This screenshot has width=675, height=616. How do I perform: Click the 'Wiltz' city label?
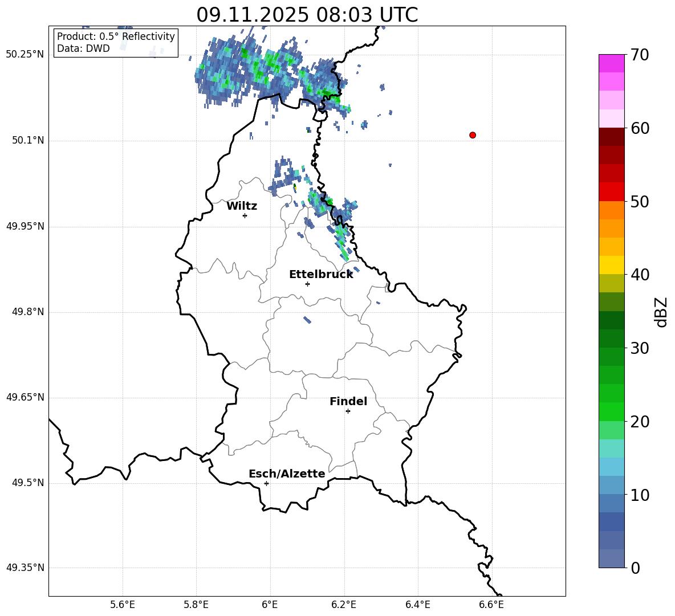242,206
